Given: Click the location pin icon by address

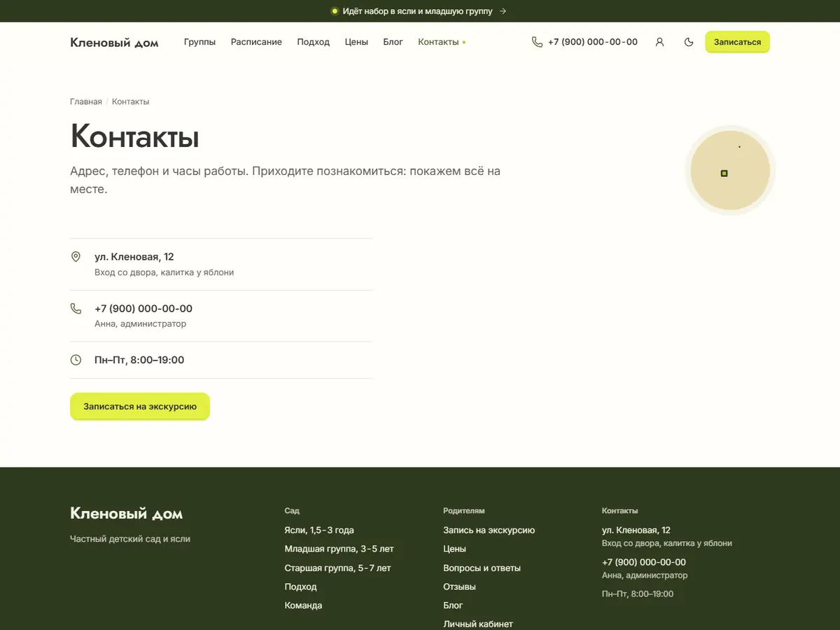Looking at the screenshot, I should (76, 257).
